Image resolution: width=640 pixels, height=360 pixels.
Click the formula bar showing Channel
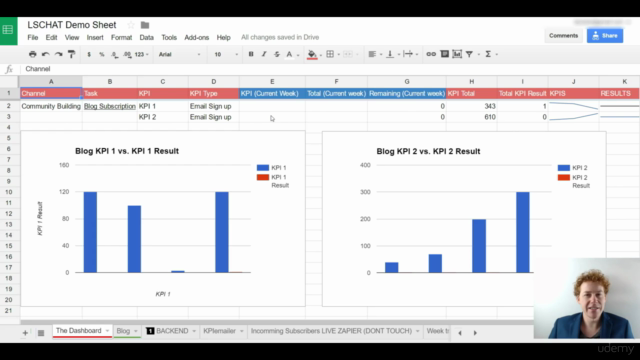pyautogui.click(x=331, y=69)
